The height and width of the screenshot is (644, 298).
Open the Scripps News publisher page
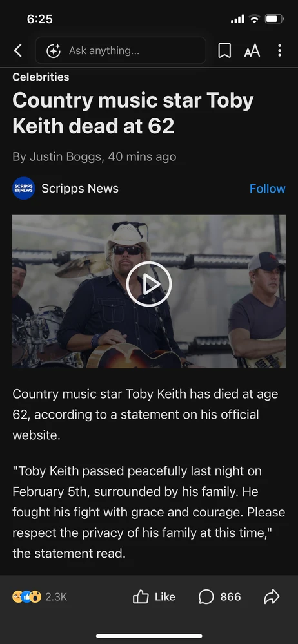80,189
